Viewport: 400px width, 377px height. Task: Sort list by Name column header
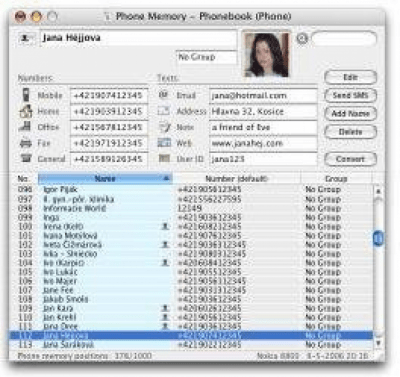click(105, 178)
